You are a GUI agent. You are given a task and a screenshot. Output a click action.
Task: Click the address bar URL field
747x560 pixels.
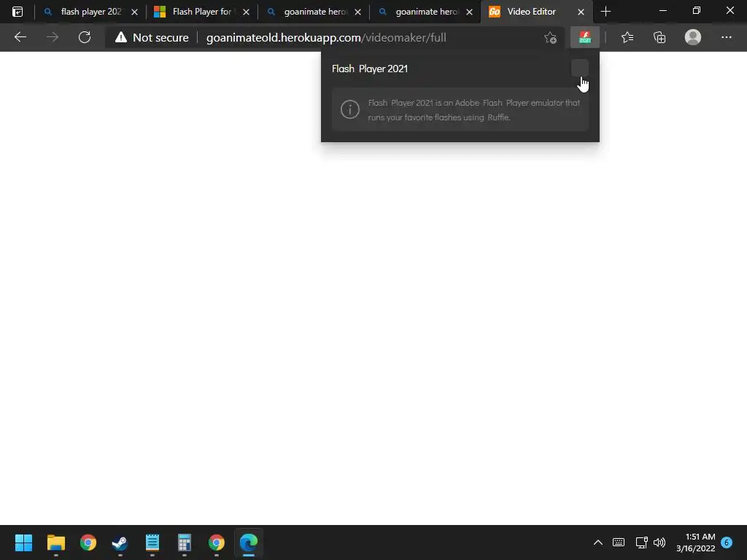326,38
